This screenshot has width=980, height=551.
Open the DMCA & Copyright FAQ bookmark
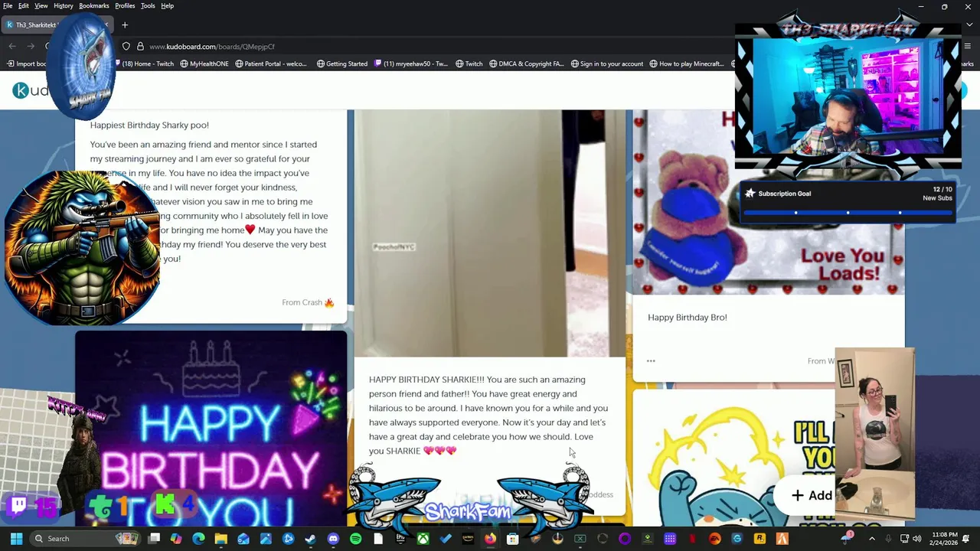point(526,64)
